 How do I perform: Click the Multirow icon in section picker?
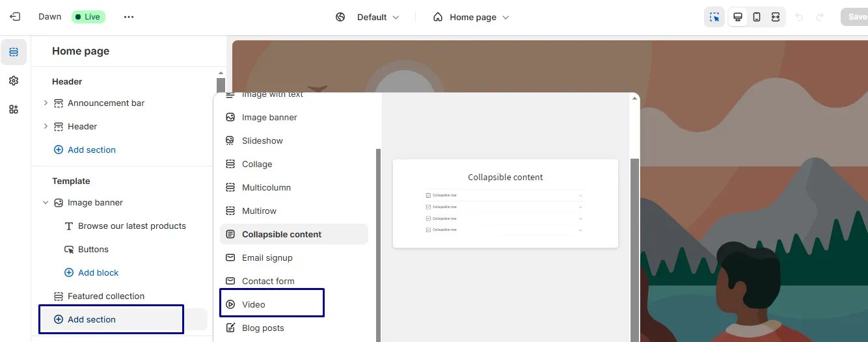pyautogui.click(x=230, y=211)
